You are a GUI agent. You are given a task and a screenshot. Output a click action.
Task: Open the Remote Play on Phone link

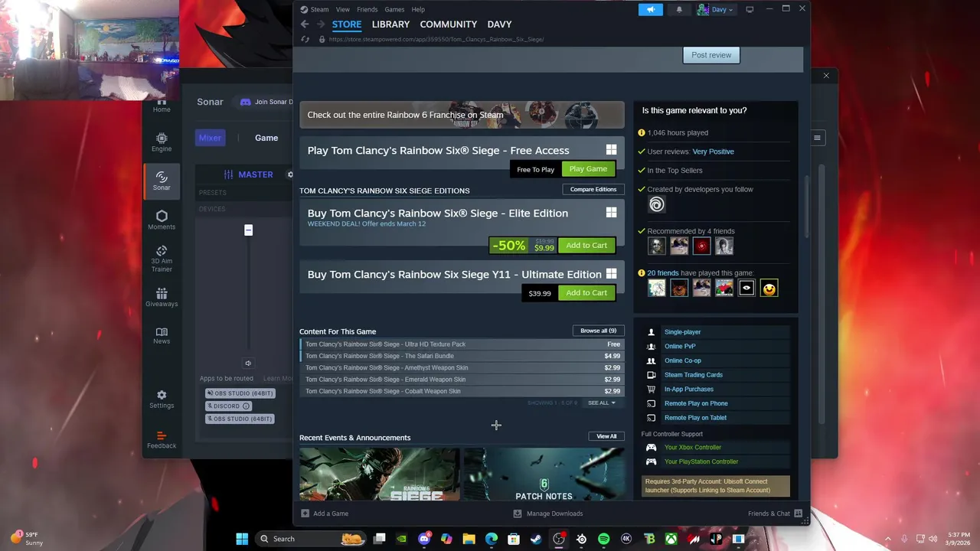[696, 403]
